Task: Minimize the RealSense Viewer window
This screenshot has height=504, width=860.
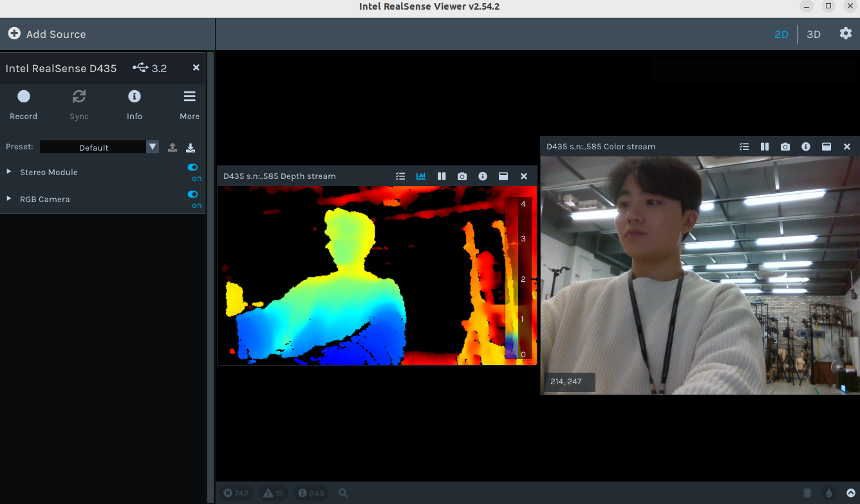Action: [x=807, y=6]
